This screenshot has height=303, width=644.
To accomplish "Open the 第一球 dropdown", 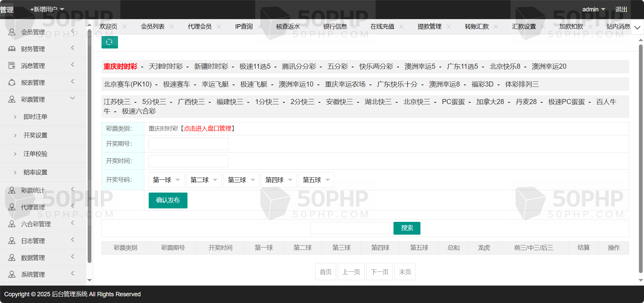I will [166, 180].
